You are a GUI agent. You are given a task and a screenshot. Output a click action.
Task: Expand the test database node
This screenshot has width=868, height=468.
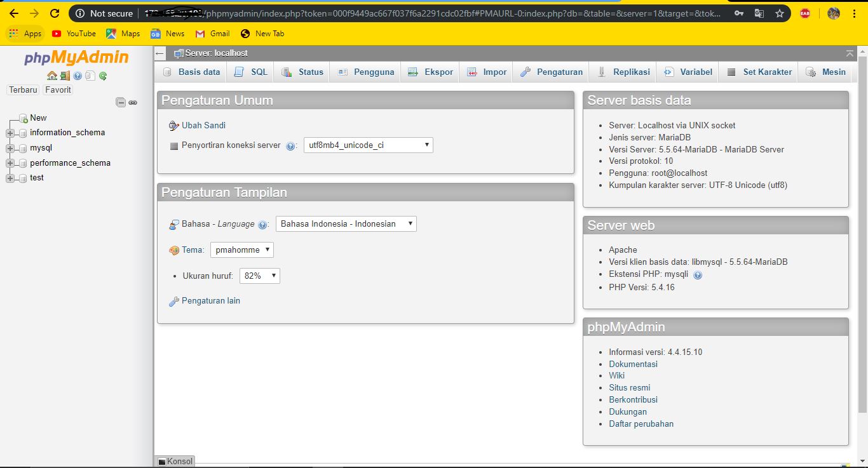click(x=9, y=178)
